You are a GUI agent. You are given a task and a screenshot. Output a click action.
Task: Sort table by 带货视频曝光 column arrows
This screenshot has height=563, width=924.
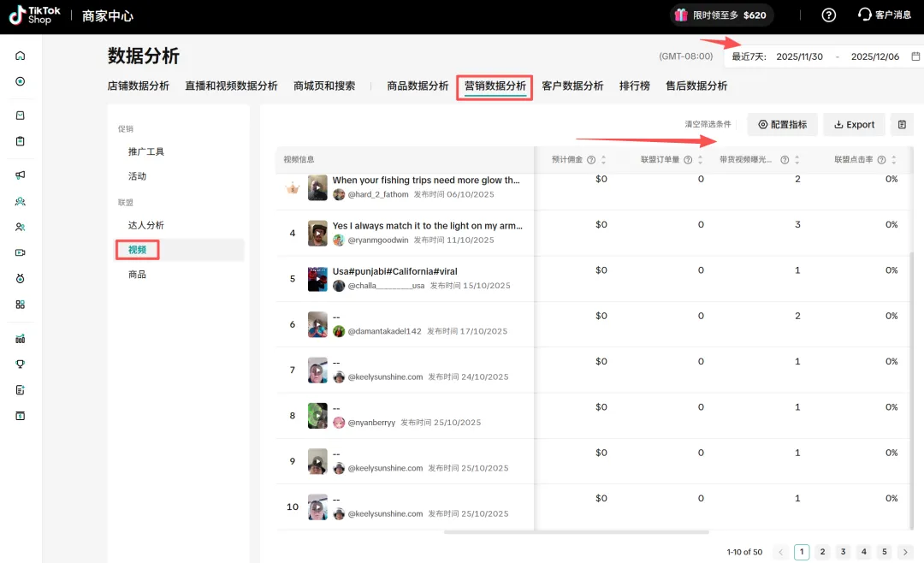(797, 160)
